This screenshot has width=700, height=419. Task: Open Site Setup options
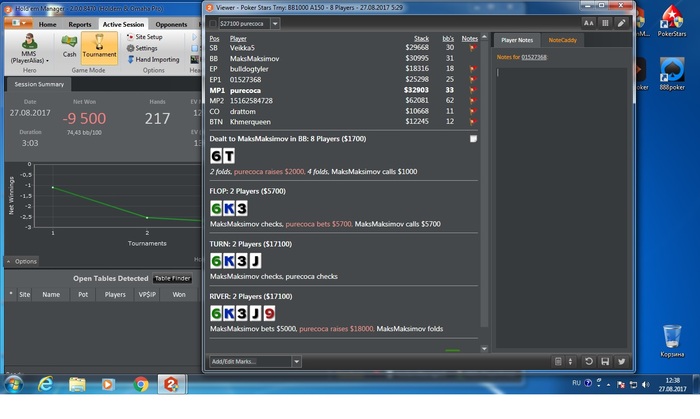click(144, 37)
